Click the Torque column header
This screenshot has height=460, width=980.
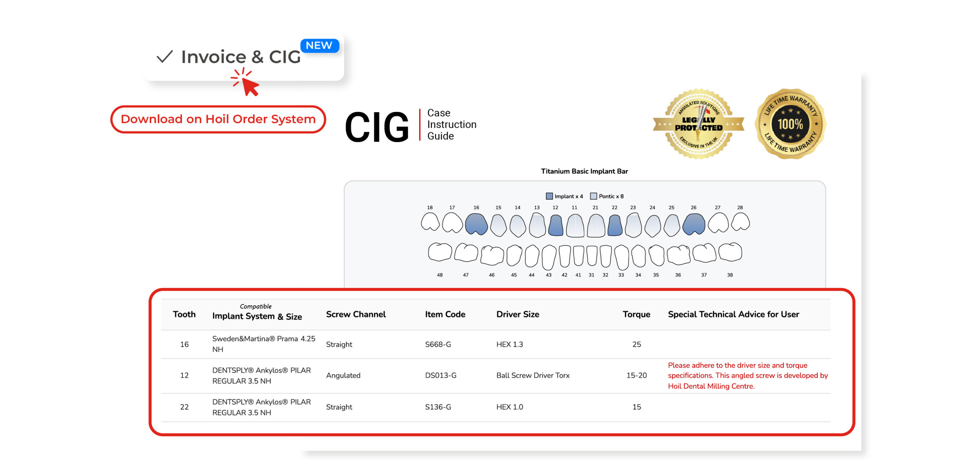[x=636, y=314]
